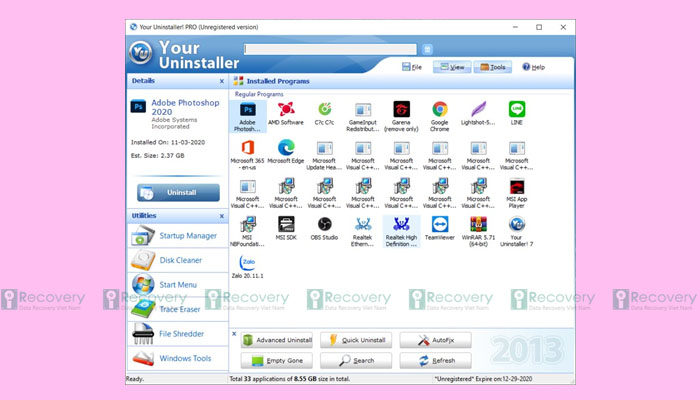Select the LINE program icon
700x400 pixels.
point(517,113)
